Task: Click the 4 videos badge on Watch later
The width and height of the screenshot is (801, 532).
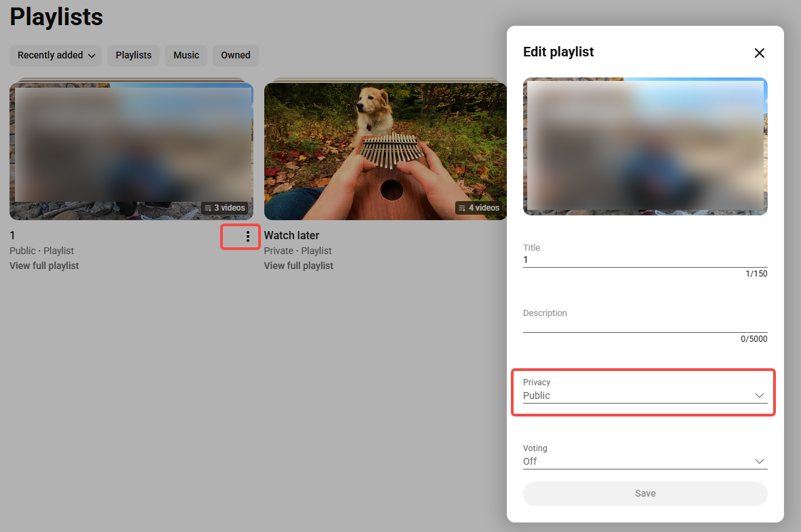Action: pos(479,208)
